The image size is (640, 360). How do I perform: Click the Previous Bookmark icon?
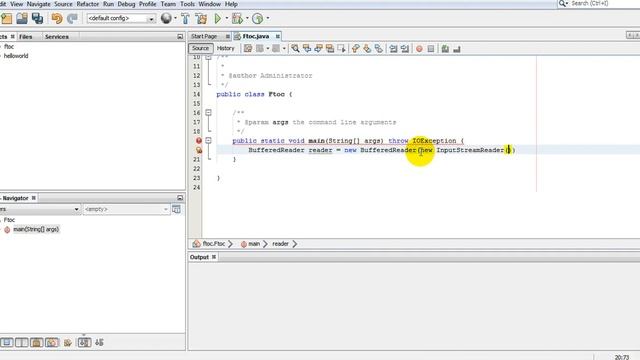click(x=356, y=49)
